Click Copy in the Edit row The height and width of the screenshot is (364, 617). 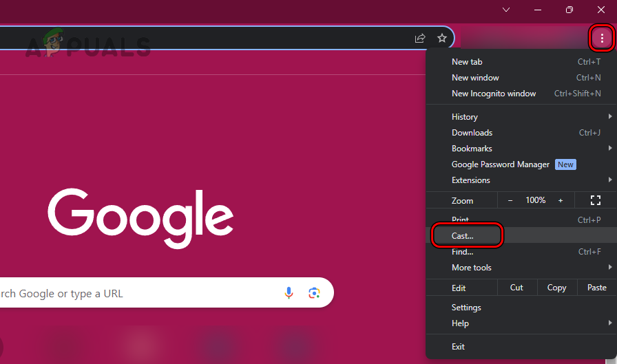[x=557, y=288]
